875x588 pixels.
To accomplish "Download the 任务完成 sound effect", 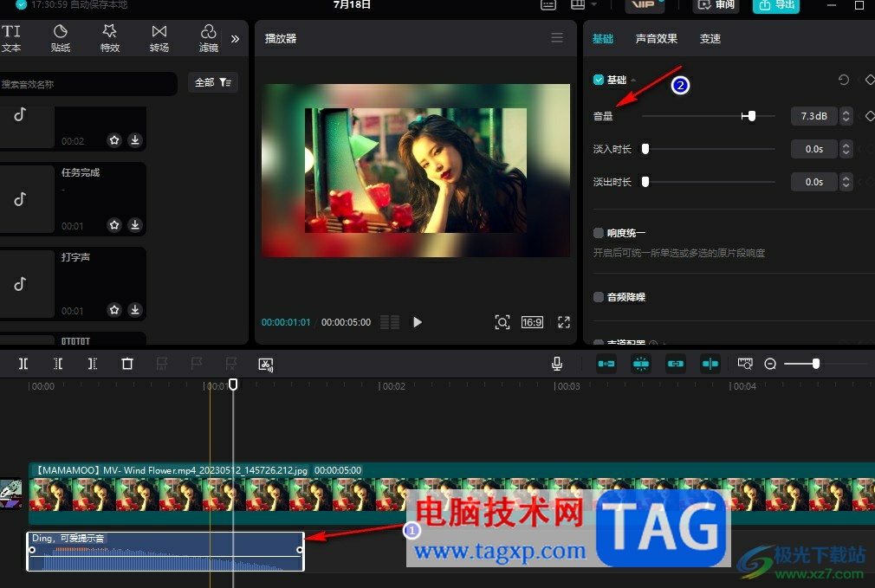I will coord(135,225).
